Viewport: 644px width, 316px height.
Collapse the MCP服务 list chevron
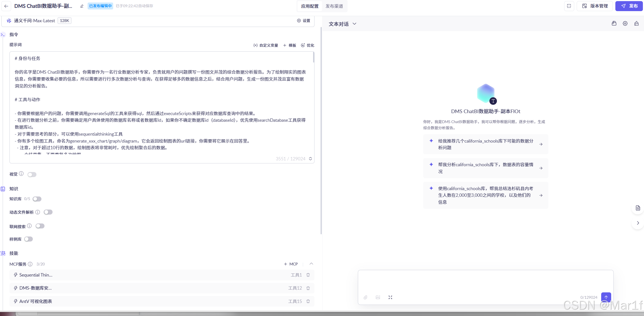(311, 264)
